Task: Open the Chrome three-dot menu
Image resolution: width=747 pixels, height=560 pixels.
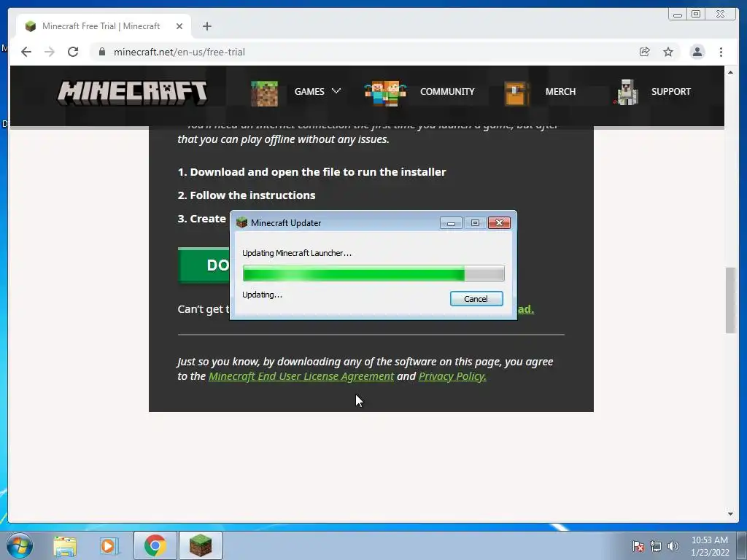Action: tap(721, 52)
